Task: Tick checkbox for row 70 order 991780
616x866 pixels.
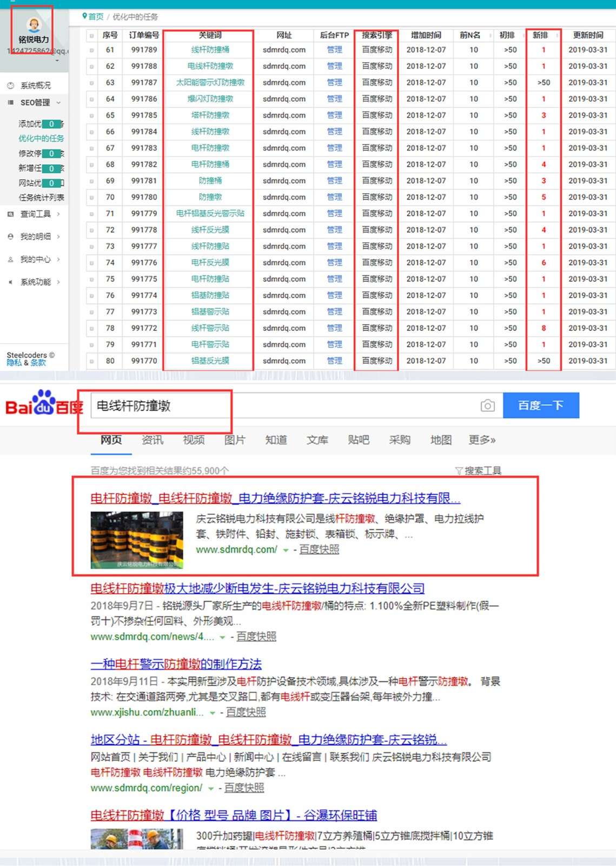Action: pyautogui.click(x=91, y=198)
